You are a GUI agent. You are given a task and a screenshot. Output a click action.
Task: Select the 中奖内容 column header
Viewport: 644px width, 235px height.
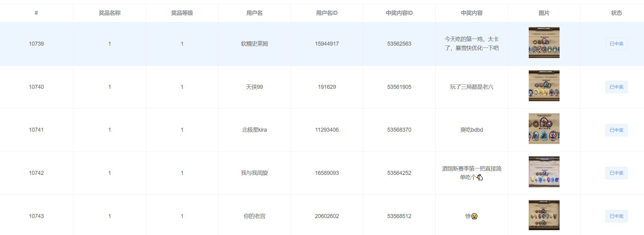point(471,13)
